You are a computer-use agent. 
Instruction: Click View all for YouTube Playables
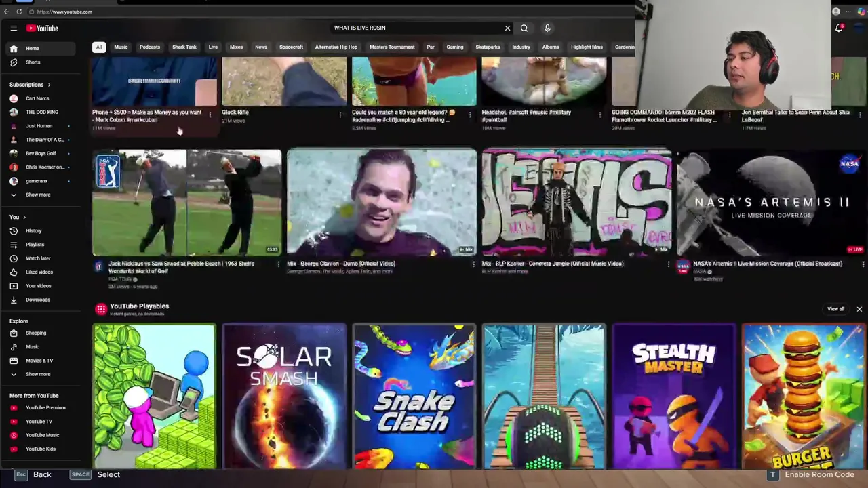click(835, 309)
